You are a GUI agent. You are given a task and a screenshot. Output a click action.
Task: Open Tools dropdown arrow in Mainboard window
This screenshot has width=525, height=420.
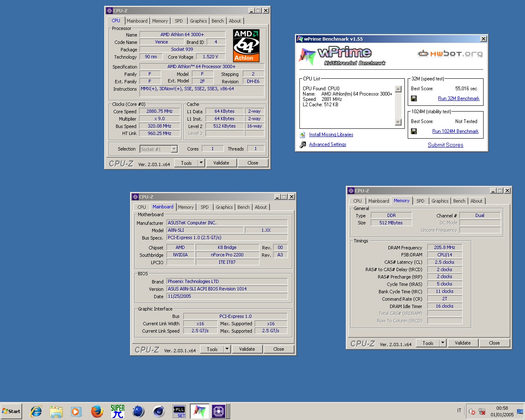227,349
